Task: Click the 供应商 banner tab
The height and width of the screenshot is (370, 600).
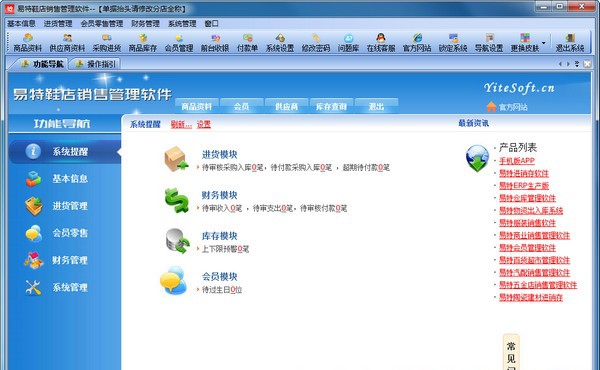Action: tap(286, 106)
